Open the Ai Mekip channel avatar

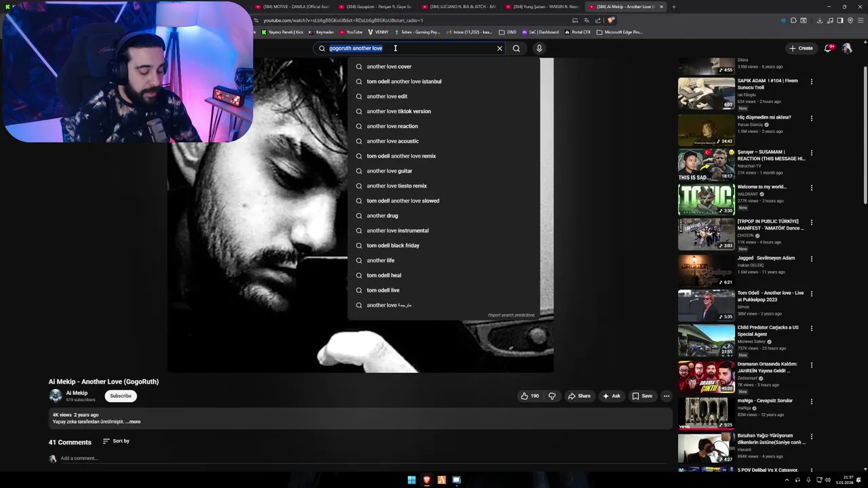pos(56,396)
